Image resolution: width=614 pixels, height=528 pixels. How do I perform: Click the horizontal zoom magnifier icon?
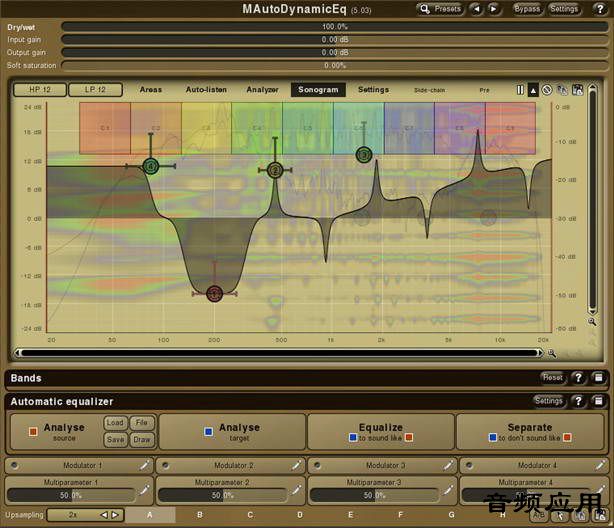tap(552, 353)
